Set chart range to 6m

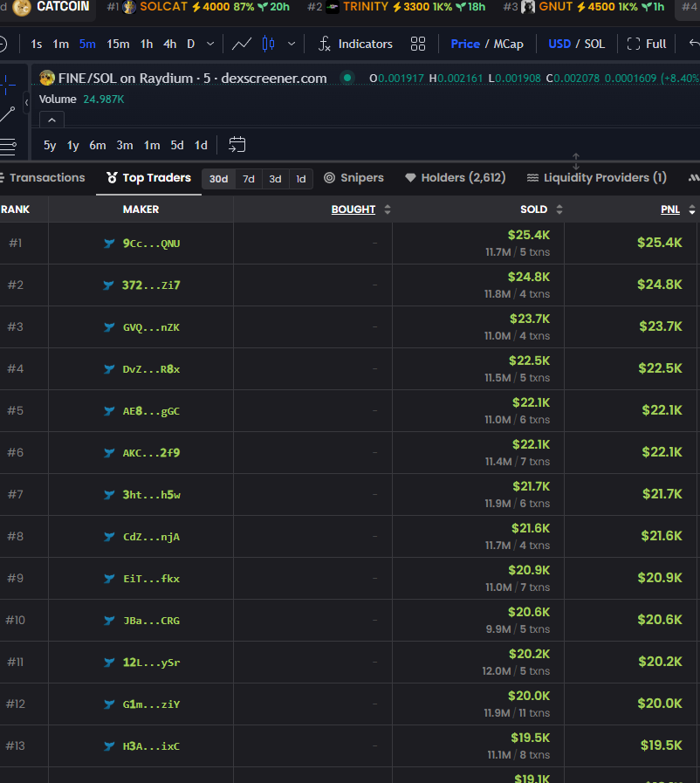tap(98, 145)
